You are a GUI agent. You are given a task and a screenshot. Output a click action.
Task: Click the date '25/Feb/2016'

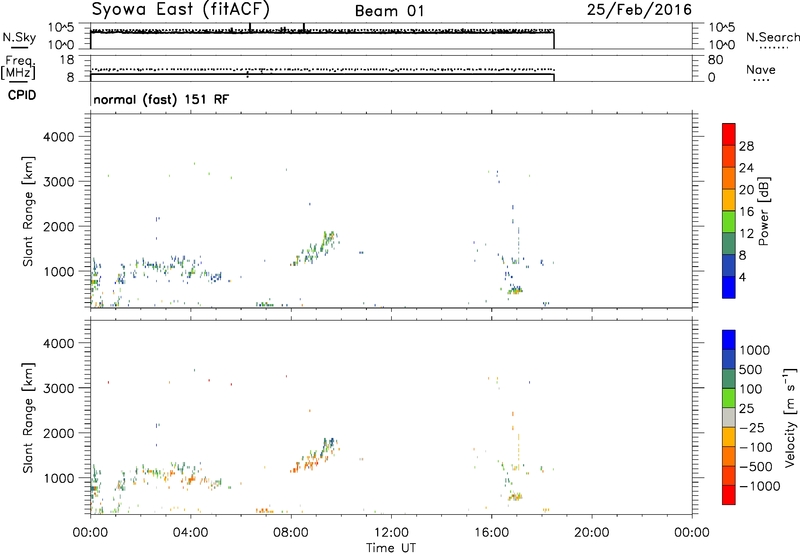pos(639,10)
